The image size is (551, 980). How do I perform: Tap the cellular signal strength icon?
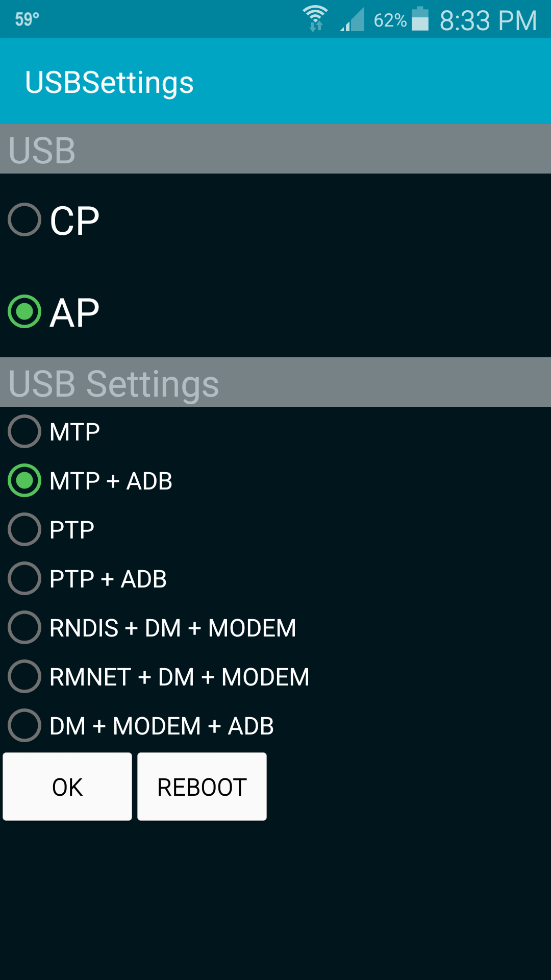click(353, 20)
